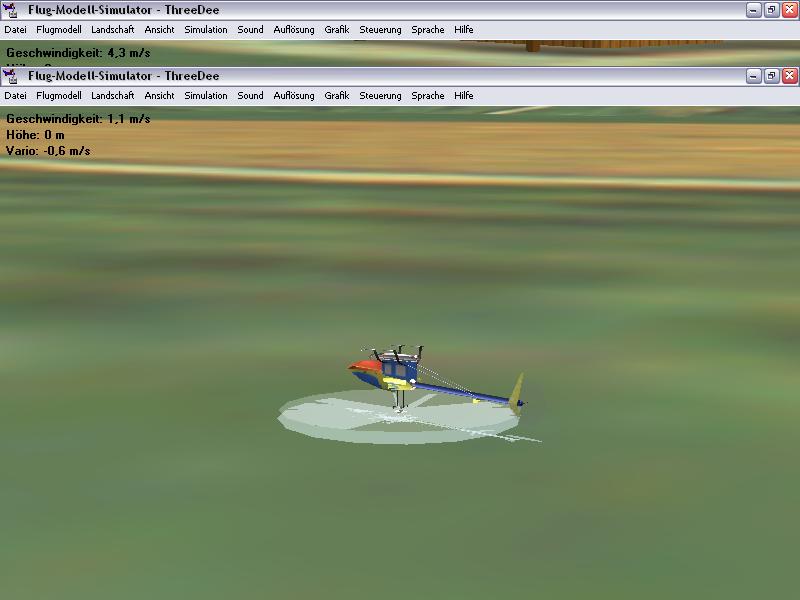
Task: Open the Steuerung menu in the front window
Action: (380, 96)
